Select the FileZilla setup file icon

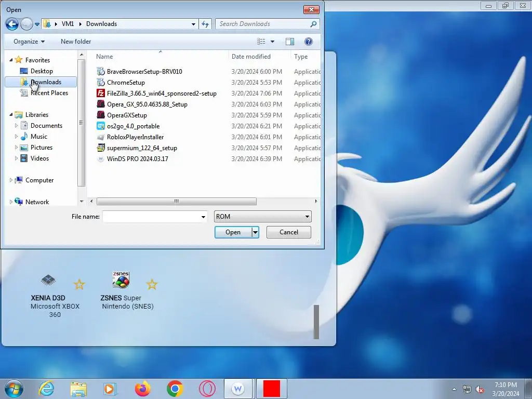[x=101, y=94]
